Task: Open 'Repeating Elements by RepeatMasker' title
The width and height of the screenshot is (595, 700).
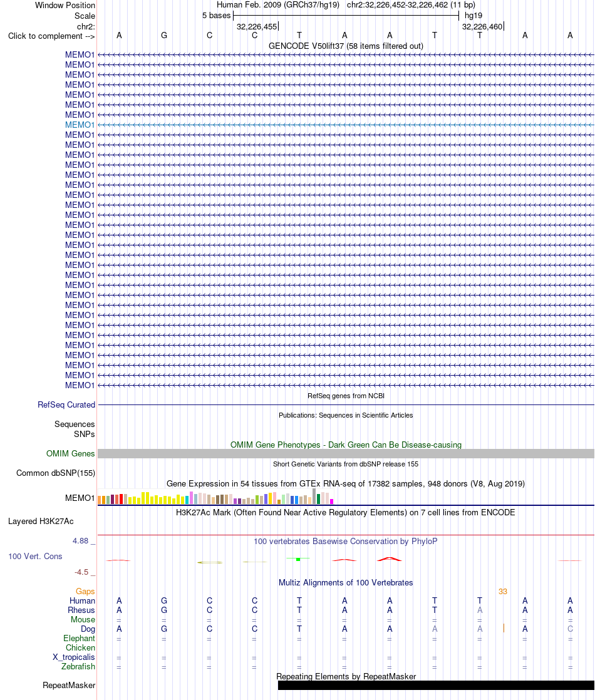Action: (346, 677)
